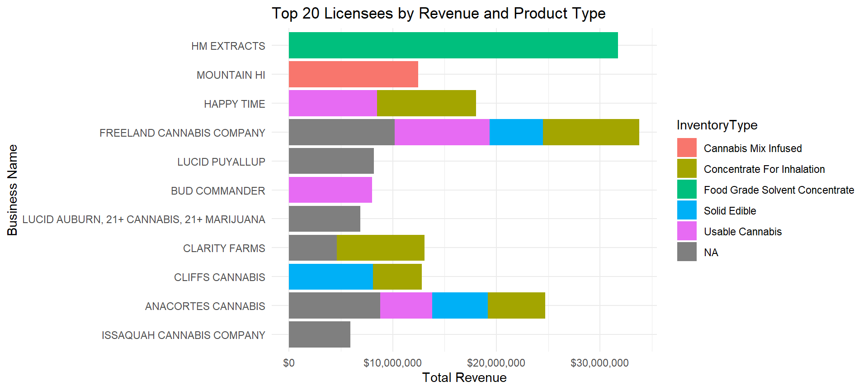Viewport: 868px width, 391px height.
Task: Click the green HM EXTRACTS bar
Action: (453, 45)
